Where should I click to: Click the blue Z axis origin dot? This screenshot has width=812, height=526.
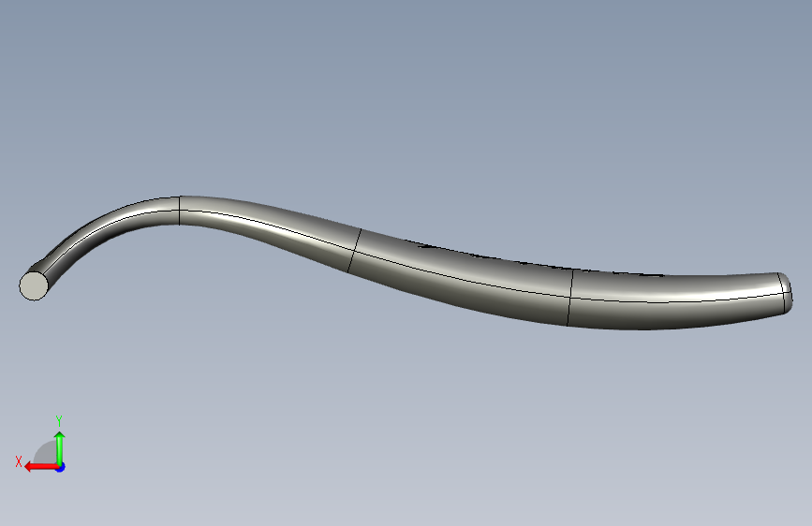point(61,467)
